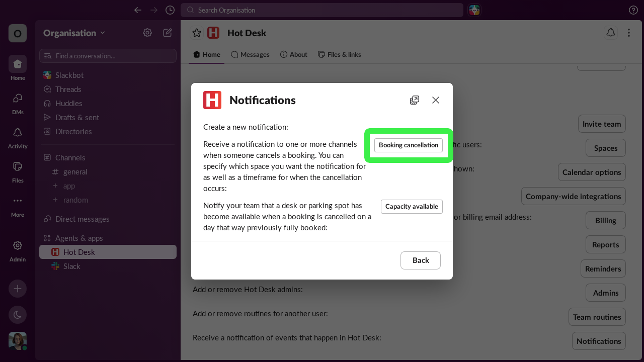The image size is (644, 362).
Task: Go back in history with left arrow
Action: [138, 10]
